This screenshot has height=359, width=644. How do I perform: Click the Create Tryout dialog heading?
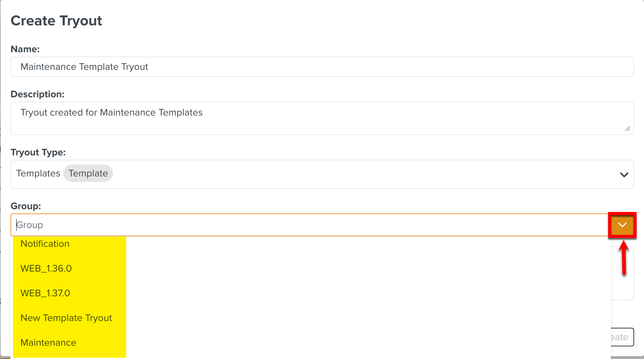(x=56, y=21)
